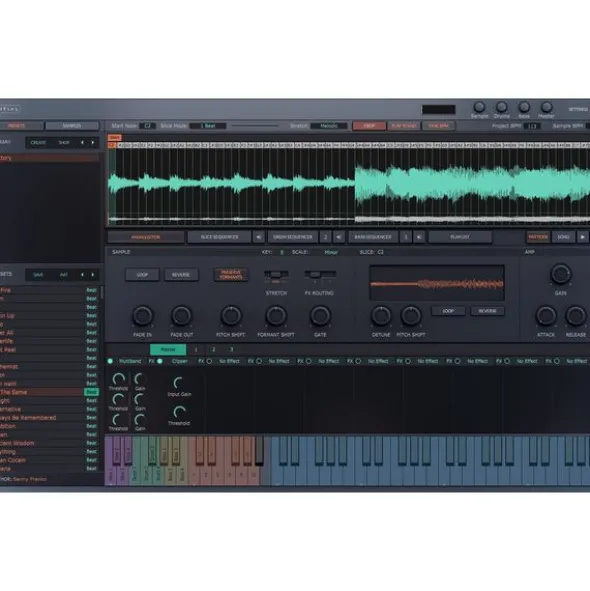Screen dimensions: 590x591
Task: Open the Key selector
Action: pos(282,252)
